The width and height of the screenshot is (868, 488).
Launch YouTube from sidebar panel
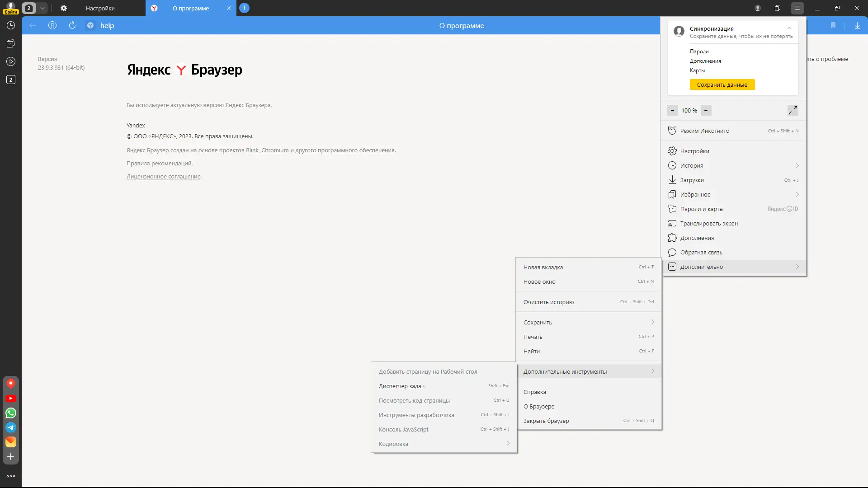[x=11, y=399]
